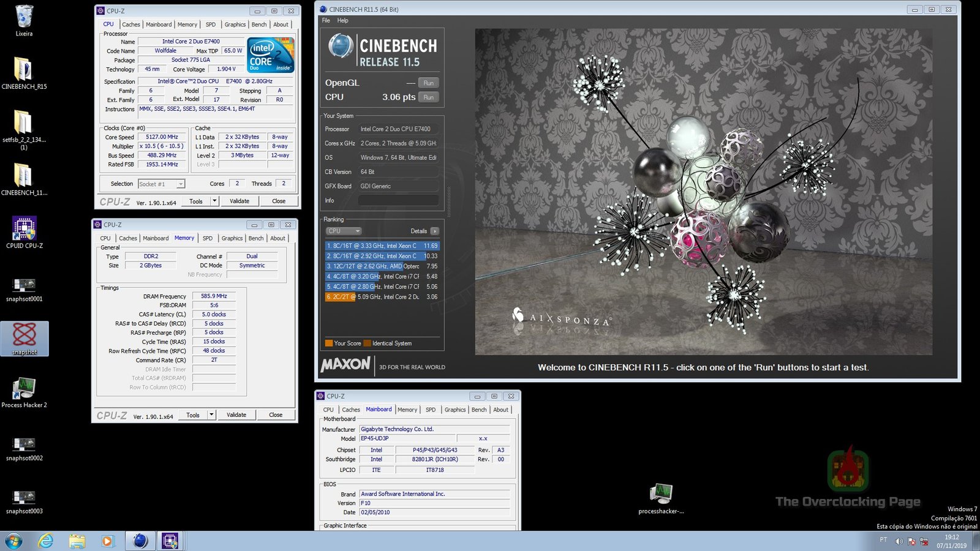Open the CINEBENCH_R15 desktop folder
The height and width of the screenshot is (551, 980).
(x=23, y=70)
